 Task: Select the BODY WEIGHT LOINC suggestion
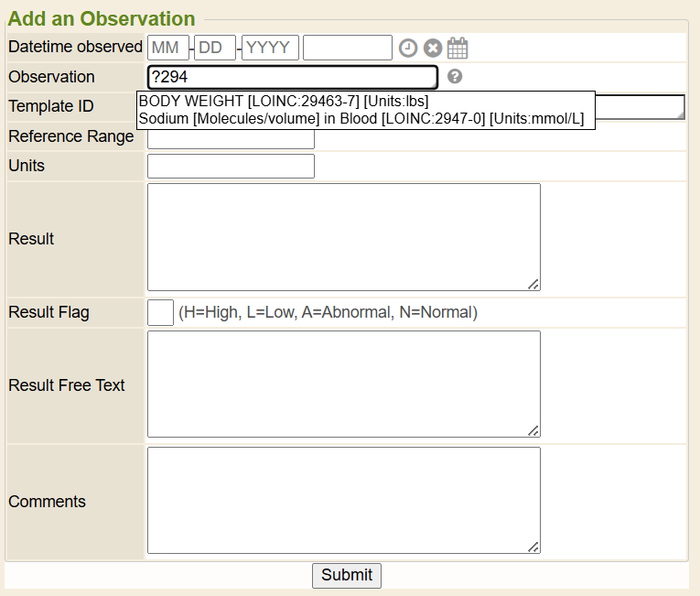click(284, 101)
